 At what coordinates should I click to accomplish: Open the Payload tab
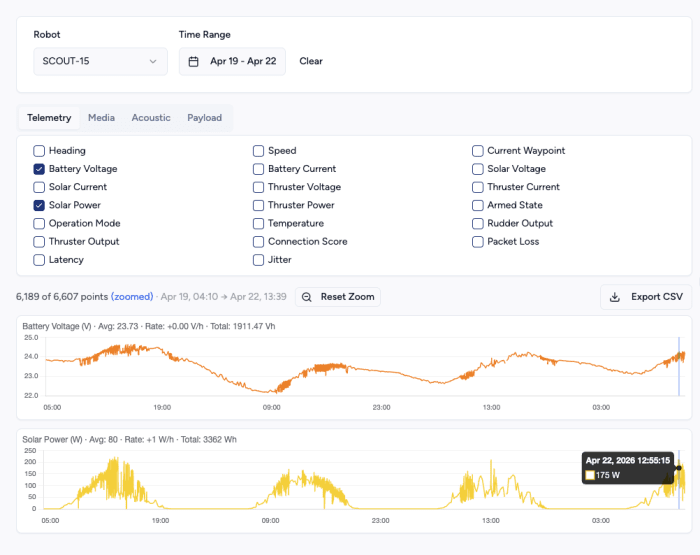(x=204, y=118)
